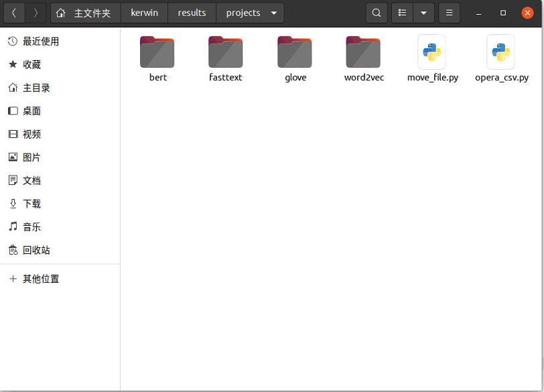Screen dimensions: 544x392
Task: Open 音乐 music in sidebar
Action: tap(60, 227)
